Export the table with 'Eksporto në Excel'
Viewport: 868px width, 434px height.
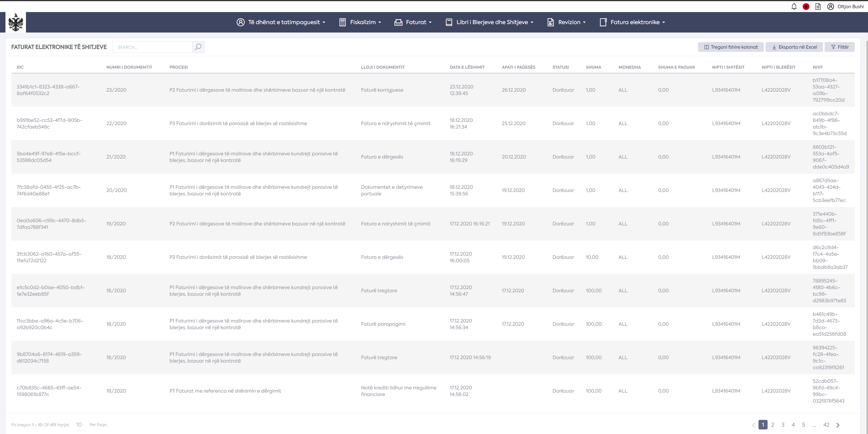(x=794, y=47)
